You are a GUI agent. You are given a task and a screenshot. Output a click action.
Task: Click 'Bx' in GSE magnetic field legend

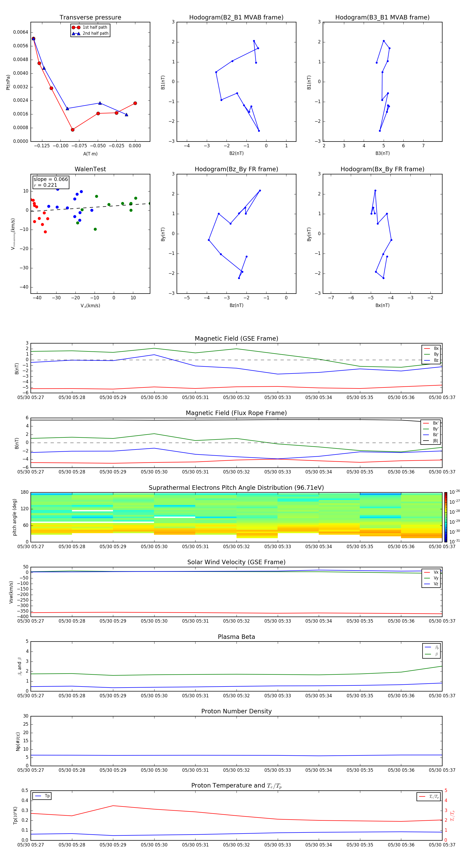coord(436,349)
